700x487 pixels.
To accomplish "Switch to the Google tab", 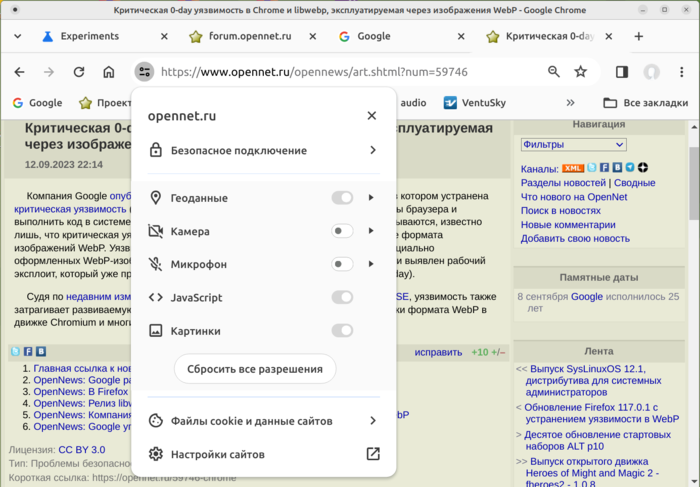I will (x=374, y=36).
